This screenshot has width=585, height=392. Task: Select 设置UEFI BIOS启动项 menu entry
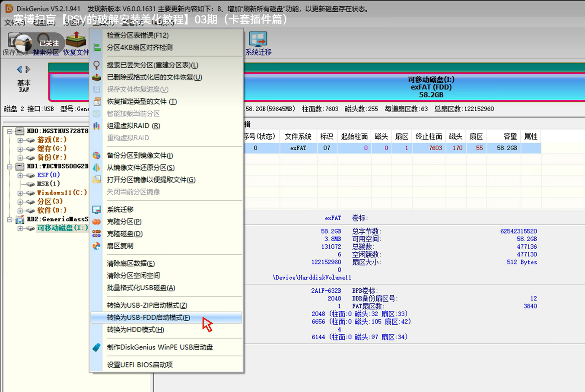pos(166,365)
